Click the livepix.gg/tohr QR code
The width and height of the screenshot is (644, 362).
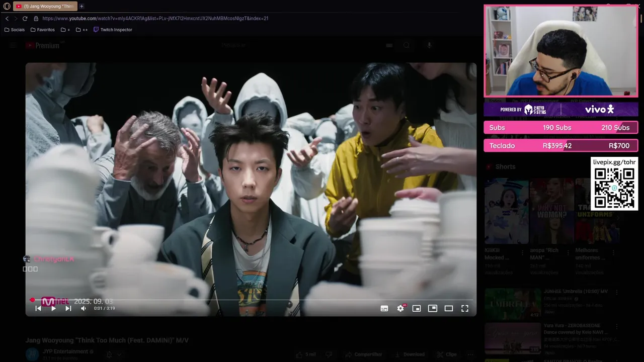pos(614,189)
